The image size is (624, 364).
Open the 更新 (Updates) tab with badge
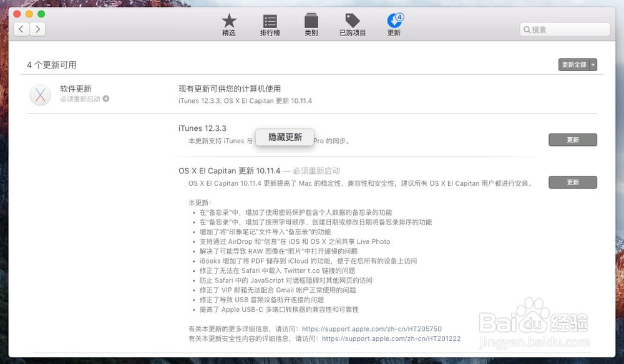click(x=394, y=25)
